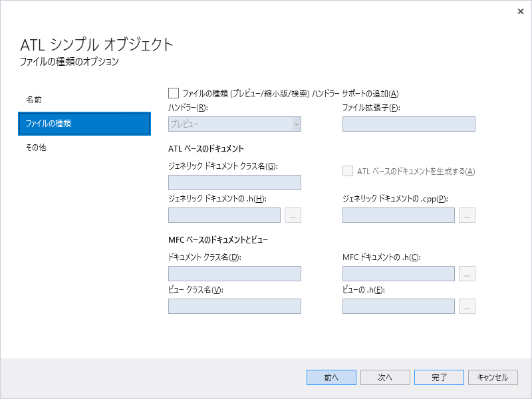This screenshot has width=532, height=399.
Task: Click the ファイル拡張子 input field
Action: pyautogui.click(x=408, y=124)
